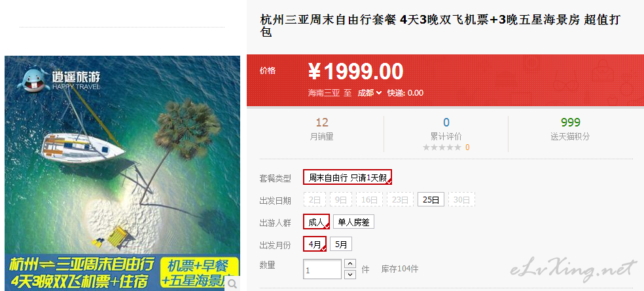The image size is (644, 291).
Task: Click the sailboat product thumbnail image
Action: (x=122, y=171)
